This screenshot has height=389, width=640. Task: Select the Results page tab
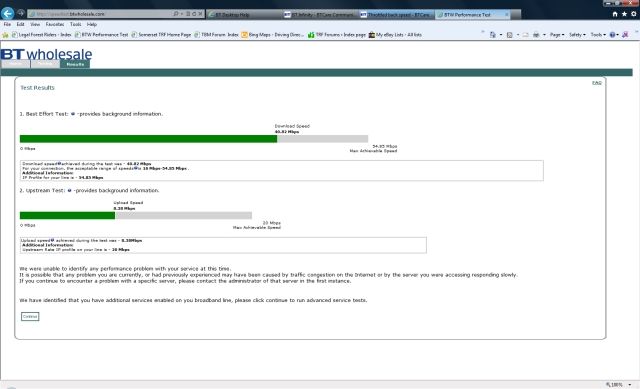click(75, 64)
